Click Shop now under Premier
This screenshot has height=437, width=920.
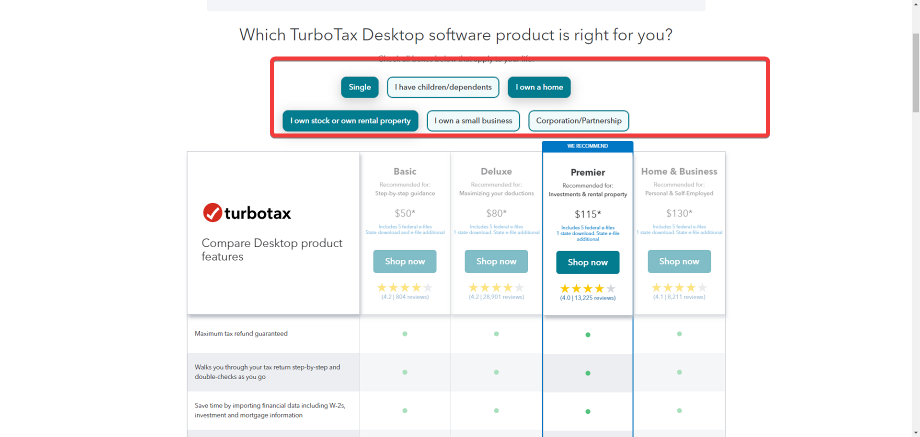[x=588, y=262]
